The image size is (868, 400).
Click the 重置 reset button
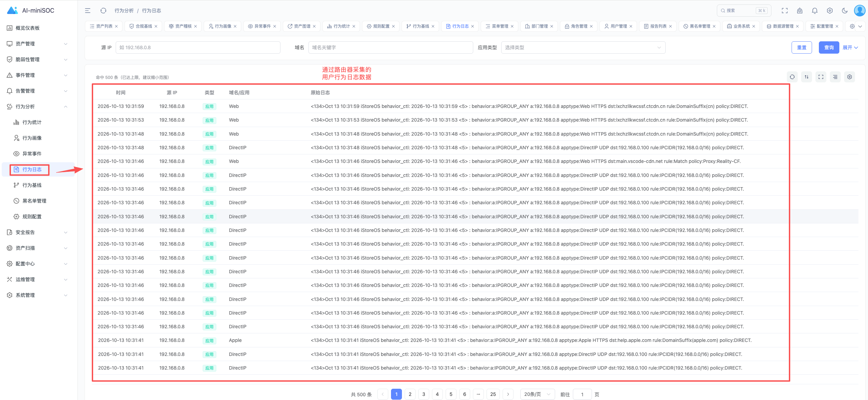click(x=801, y=47)
